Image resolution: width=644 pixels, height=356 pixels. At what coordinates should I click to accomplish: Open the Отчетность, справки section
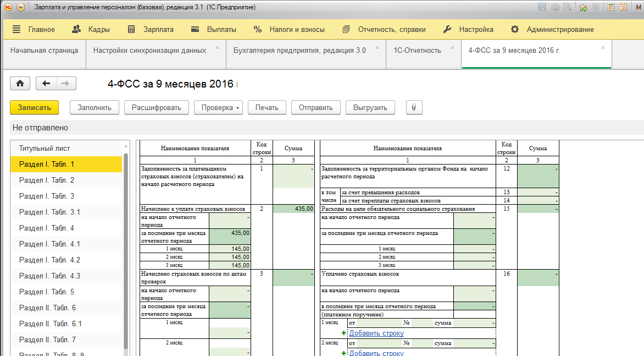coord(384,30)
